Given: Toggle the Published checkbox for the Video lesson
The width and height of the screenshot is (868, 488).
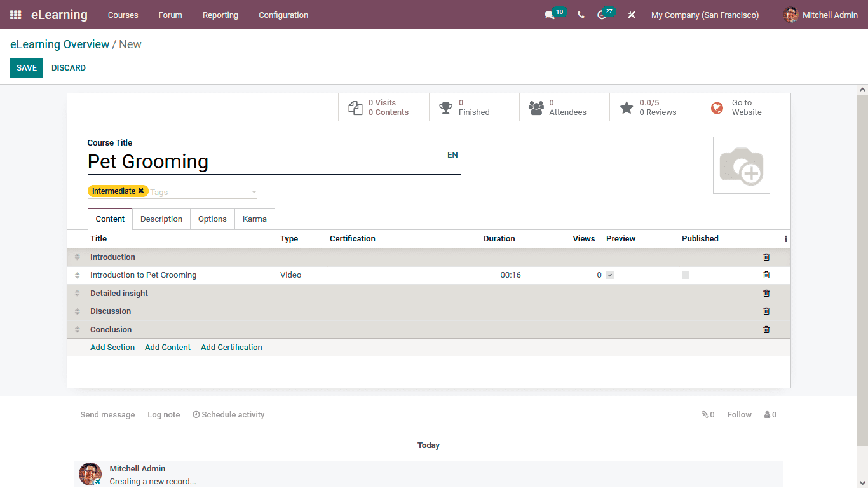Looking at the screenshot, I should [x=685, y=274].
